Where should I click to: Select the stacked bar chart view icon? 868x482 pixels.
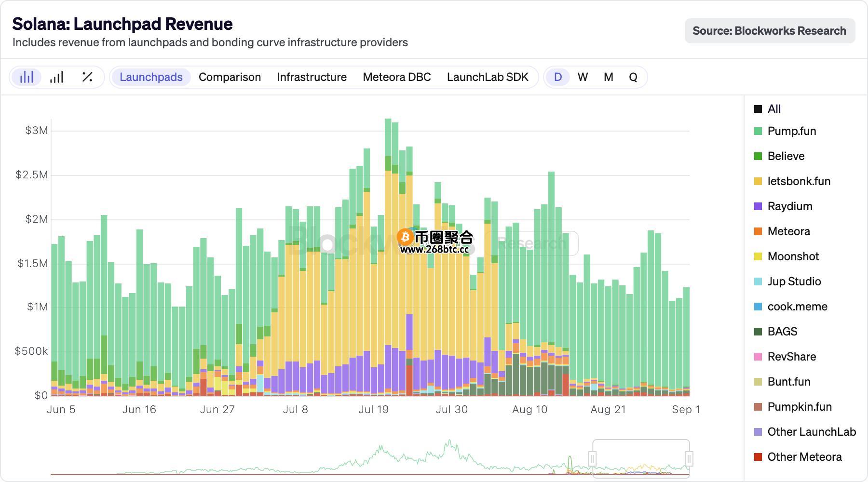click(x=27, y=77)
